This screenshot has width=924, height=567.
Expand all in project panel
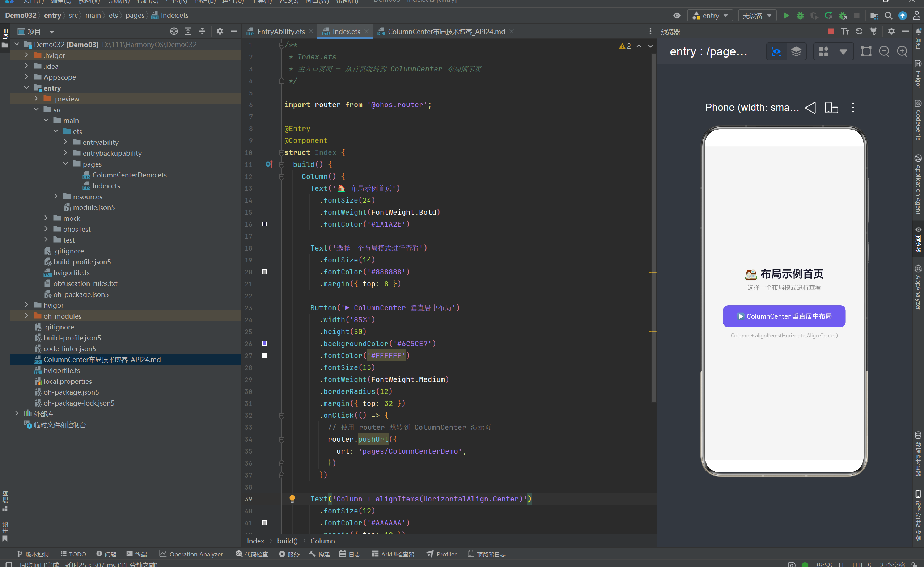188,31
